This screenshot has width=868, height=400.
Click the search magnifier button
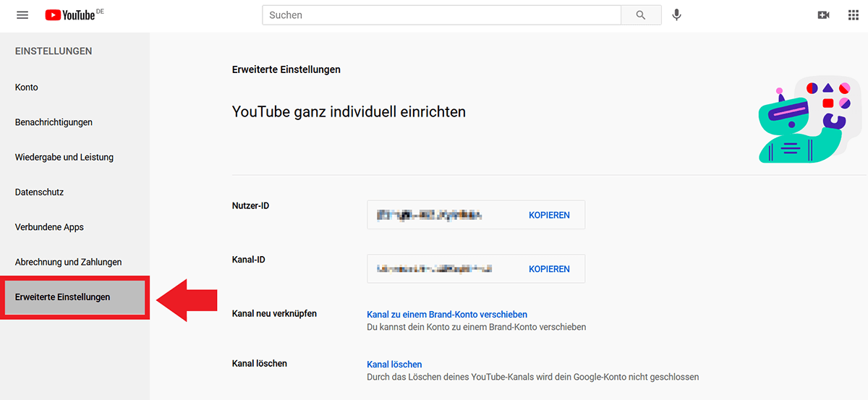click(x=641, y=15)
